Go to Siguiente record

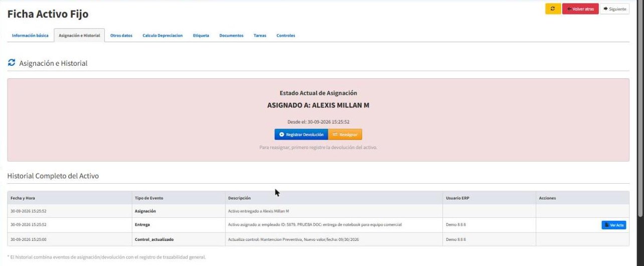coord(614,9)
